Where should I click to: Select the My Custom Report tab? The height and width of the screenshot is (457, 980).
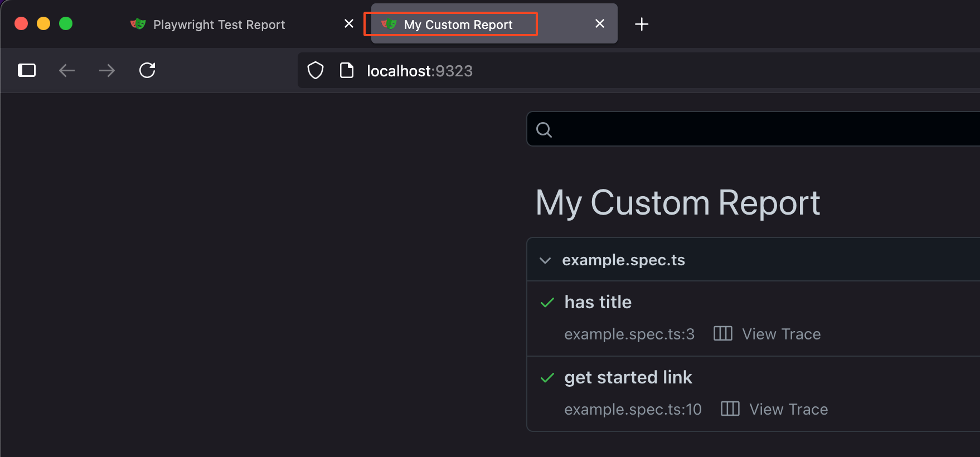[x=494, y=24]
